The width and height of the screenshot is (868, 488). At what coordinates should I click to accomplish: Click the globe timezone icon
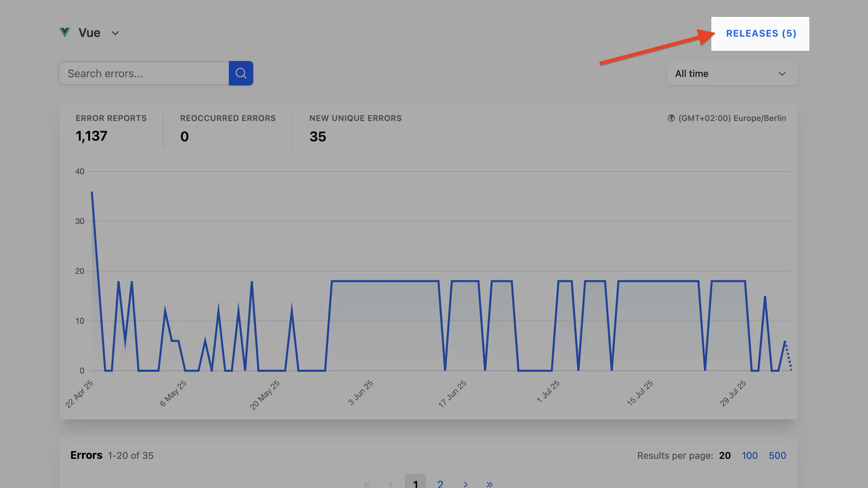pyautogui.click(x=671, y=118)
